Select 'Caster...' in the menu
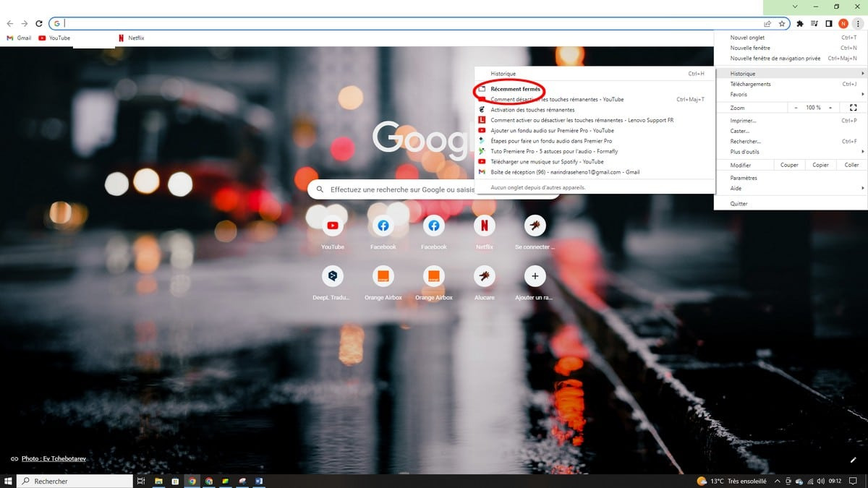The image size is (868, 488). click(791, 131)
